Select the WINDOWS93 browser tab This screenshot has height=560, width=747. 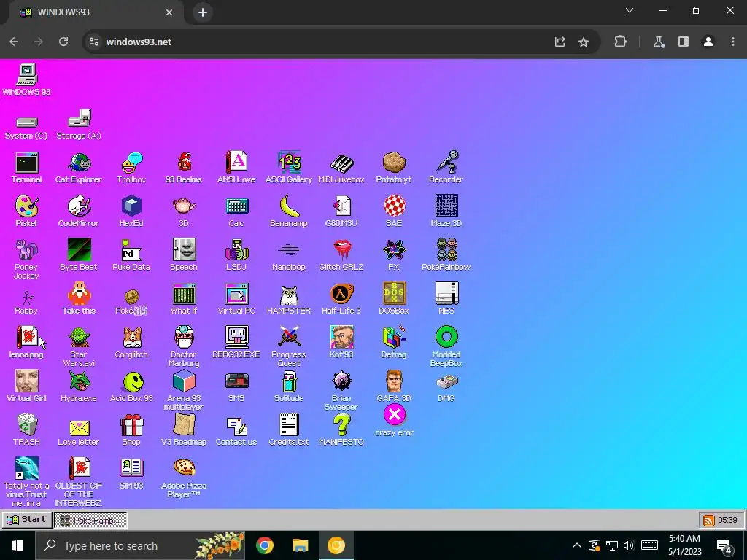(x=96, y=12)
